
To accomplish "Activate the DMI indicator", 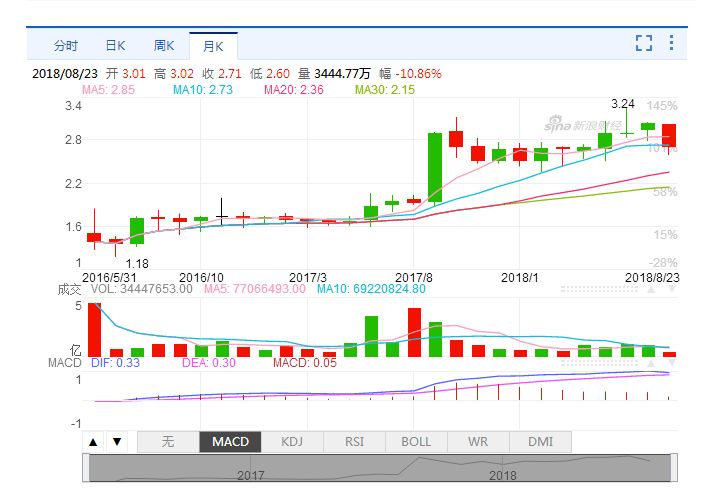I will [540, 441].
